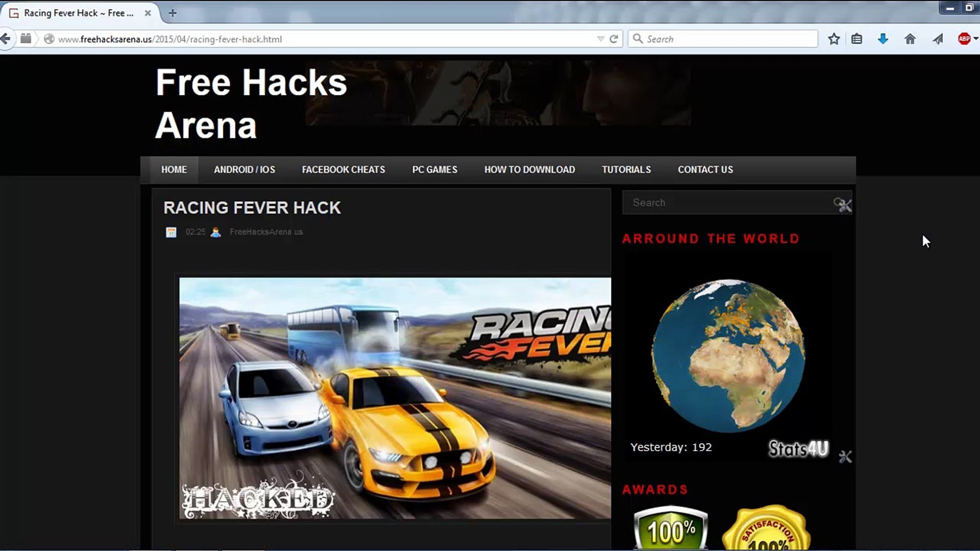980x551 pixels.
Task: Open the RACING FEVER HACK post title
Action: [252, 208]
